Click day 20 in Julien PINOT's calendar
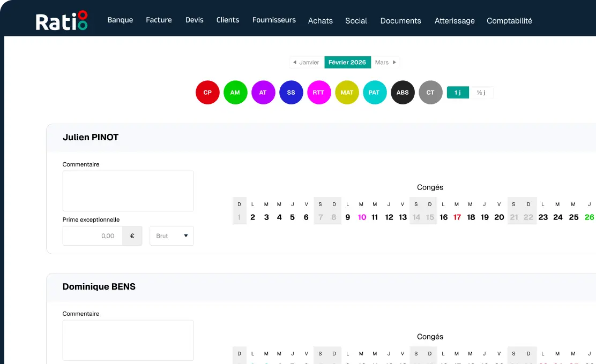This screenshot has width=596, height=364. pos(499,217)
